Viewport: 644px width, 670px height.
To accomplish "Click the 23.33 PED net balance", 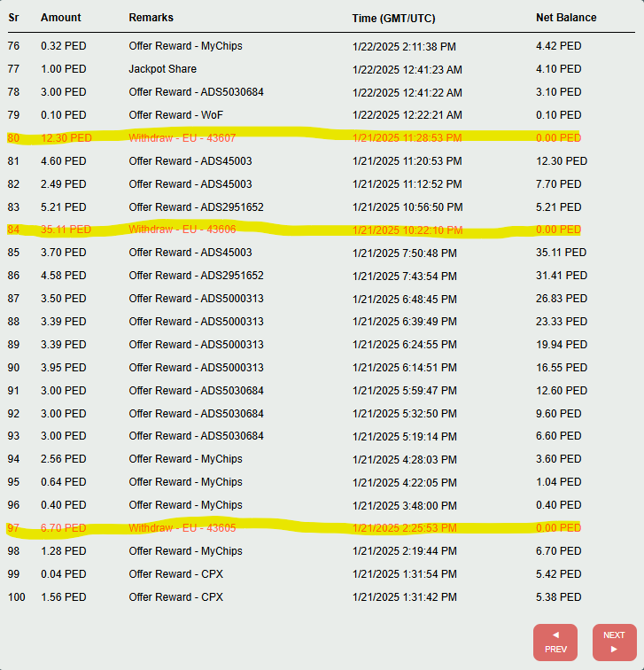I will pyautogui.click(x=562, y=322).
